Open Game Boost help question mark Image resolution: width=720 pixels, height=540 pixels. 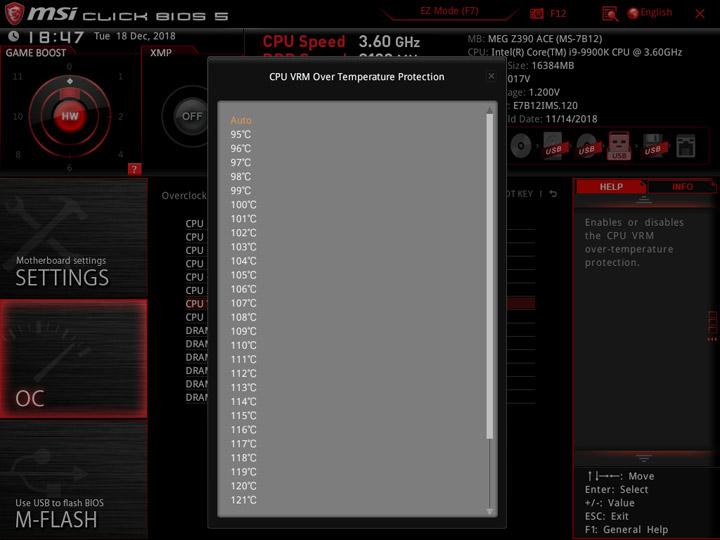134,169
